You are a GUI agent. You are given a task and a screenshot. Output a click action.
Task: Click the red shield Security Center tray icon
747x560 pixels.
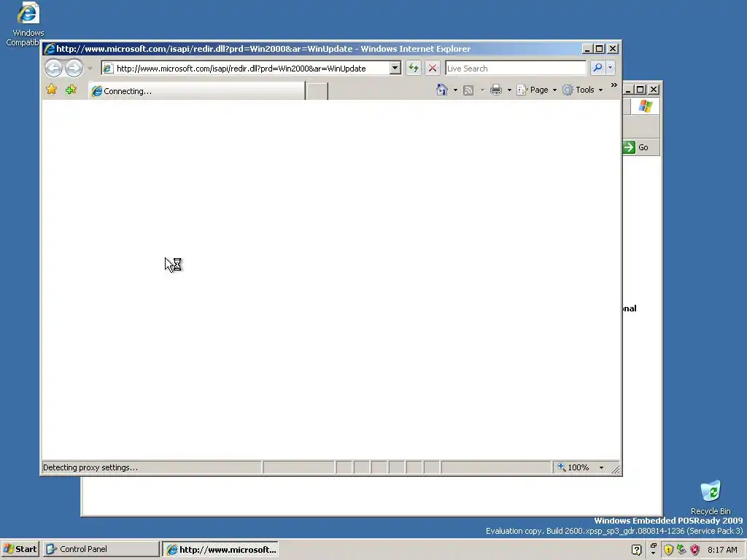(695, 550)
